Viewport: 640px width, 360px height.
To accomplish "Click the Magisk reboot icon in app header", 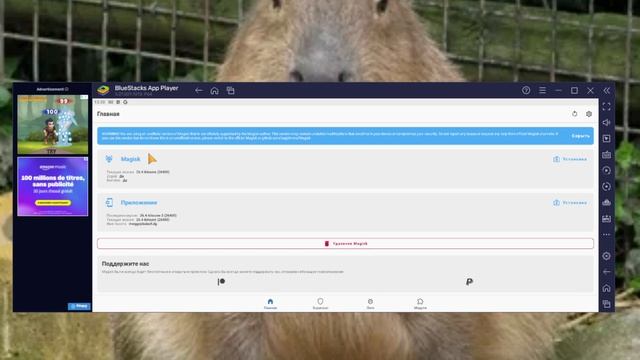I will pos(575,114).
